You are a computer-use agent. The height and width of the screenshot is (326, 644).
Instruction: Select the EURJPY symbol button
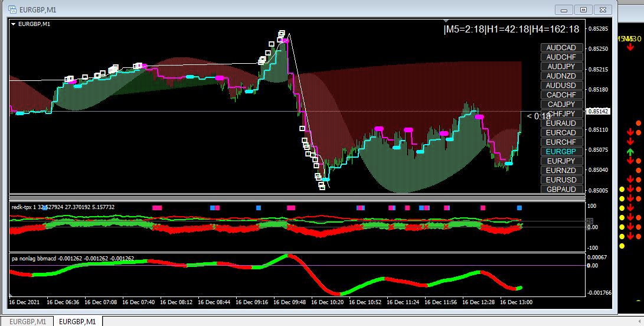[561, 161]
